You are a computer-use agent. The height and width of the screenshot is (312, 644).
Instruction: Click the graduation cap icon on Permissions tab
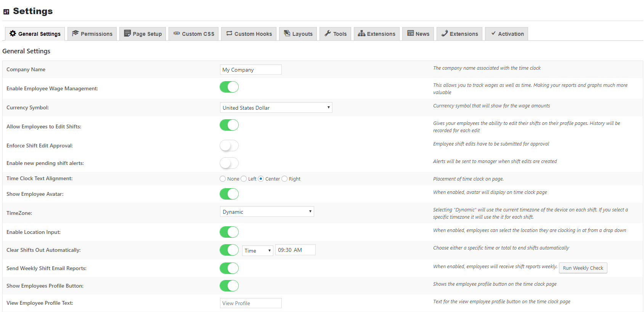point(75,34)
